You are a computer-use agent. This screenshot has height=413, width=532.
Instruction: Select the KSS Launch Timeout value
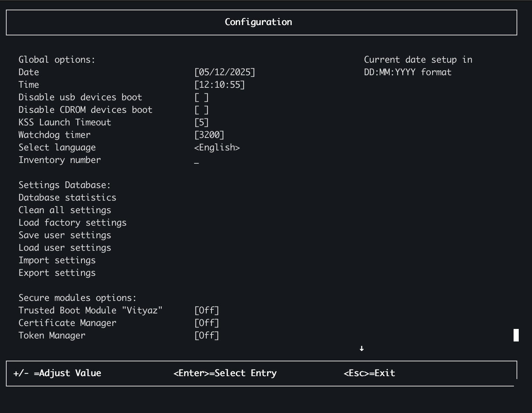coord(202,122)
